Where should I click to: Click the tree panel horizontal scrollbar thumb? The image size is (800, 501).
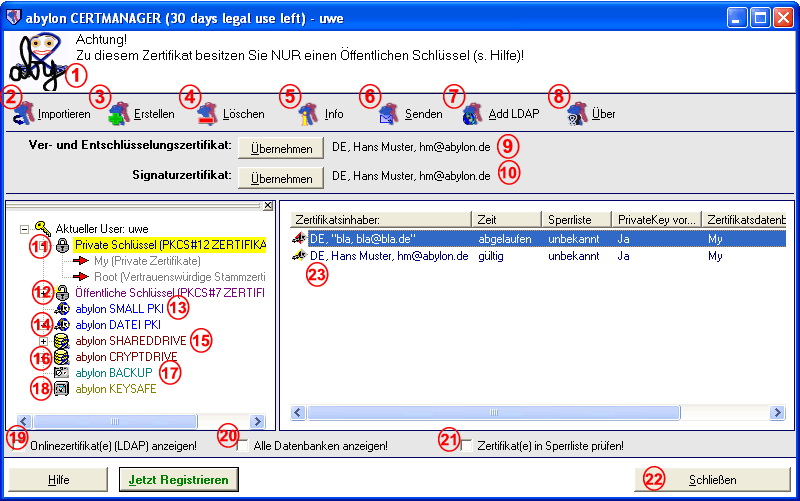(115, 421)
